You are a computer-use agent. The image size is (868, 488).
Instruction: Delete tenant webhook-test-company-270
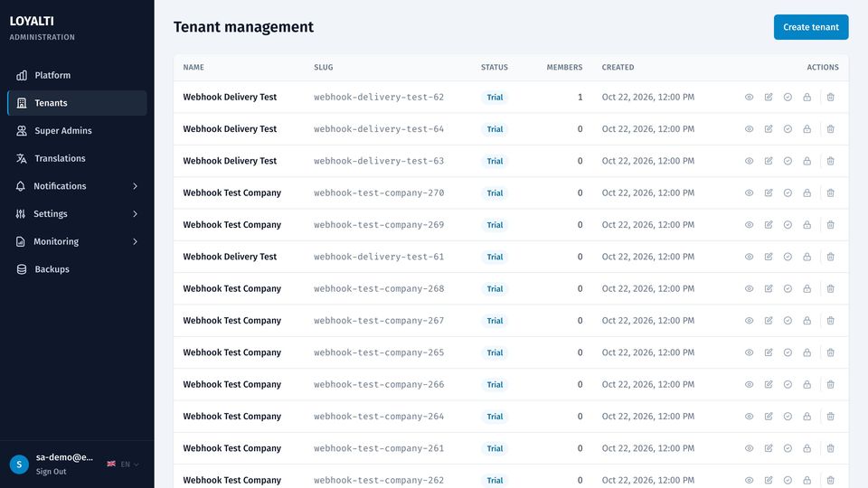830,193
